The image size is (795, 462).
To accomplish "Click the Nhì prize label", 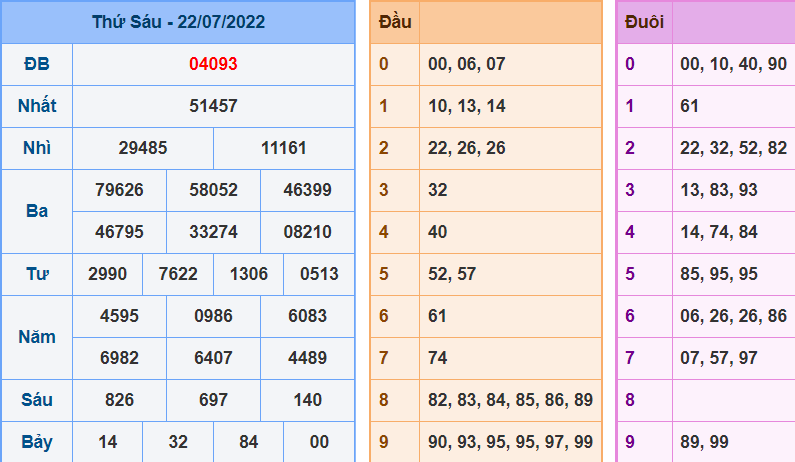I will [x=37, y=148].
